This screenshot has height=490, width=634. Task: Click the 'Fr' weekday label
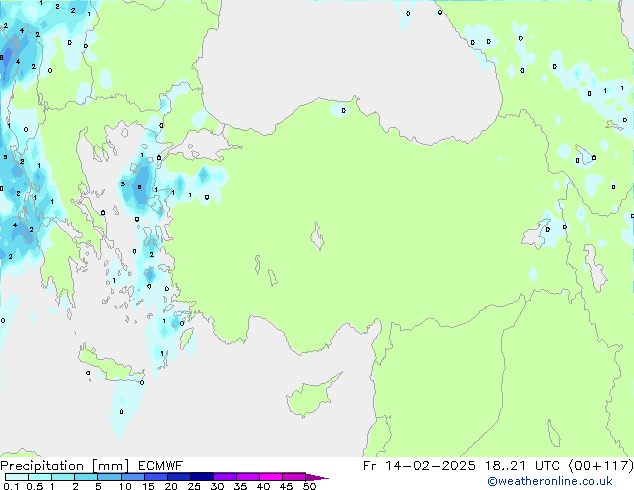(370, 466)
